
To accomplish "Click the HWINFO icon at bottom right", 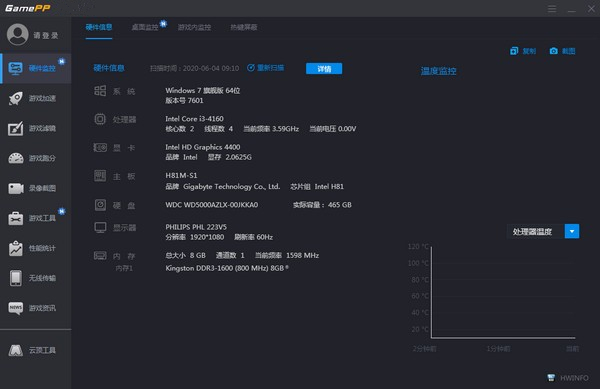I will tap(551, 378).
